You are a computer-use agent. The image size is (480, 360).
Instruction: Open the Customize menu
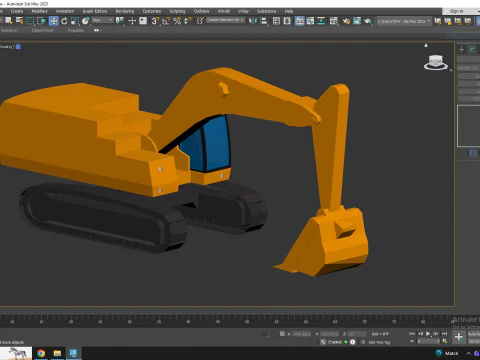coord(152,11)
